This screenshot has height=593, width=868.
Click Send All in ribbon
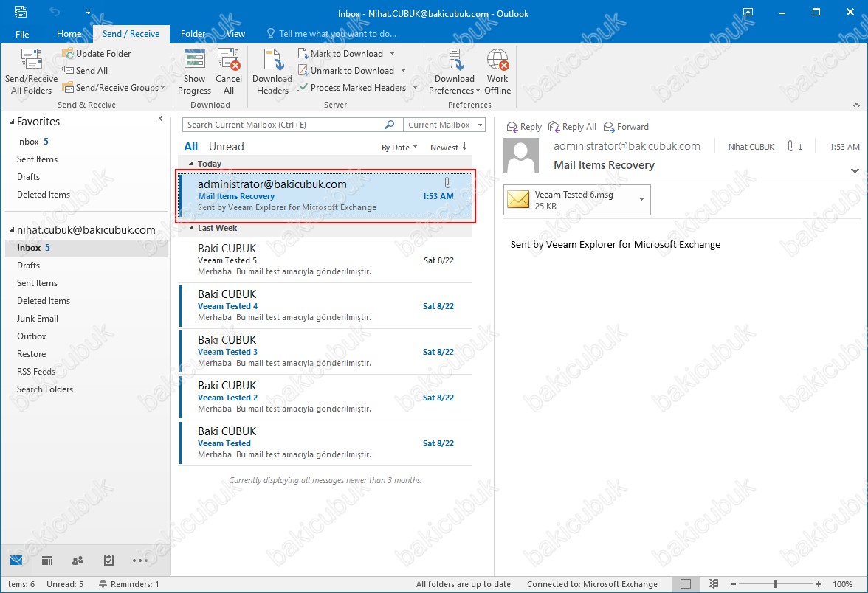click(x=86, y=70)
